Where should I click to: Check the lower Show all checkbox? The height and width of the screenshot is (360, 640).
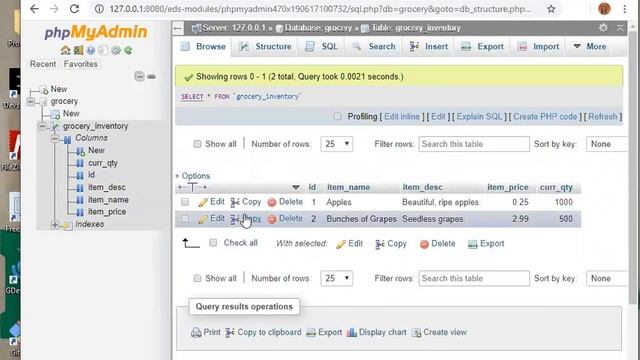tap(197, 278)
